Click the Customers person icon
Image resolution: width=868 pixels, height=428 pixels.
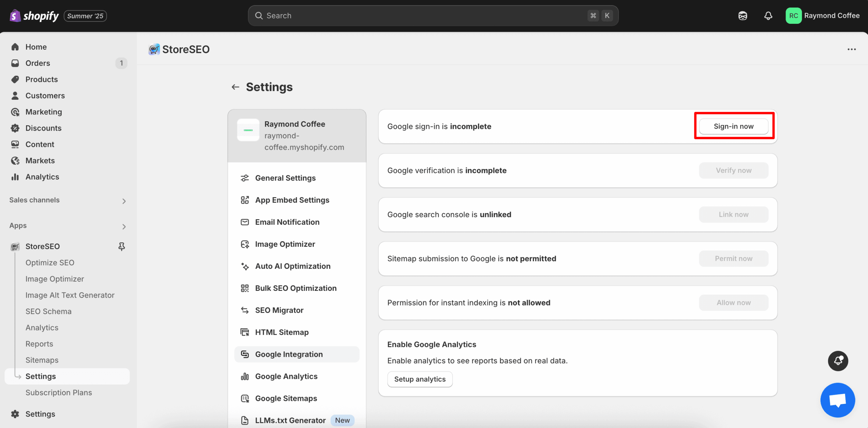coord(15,96)
